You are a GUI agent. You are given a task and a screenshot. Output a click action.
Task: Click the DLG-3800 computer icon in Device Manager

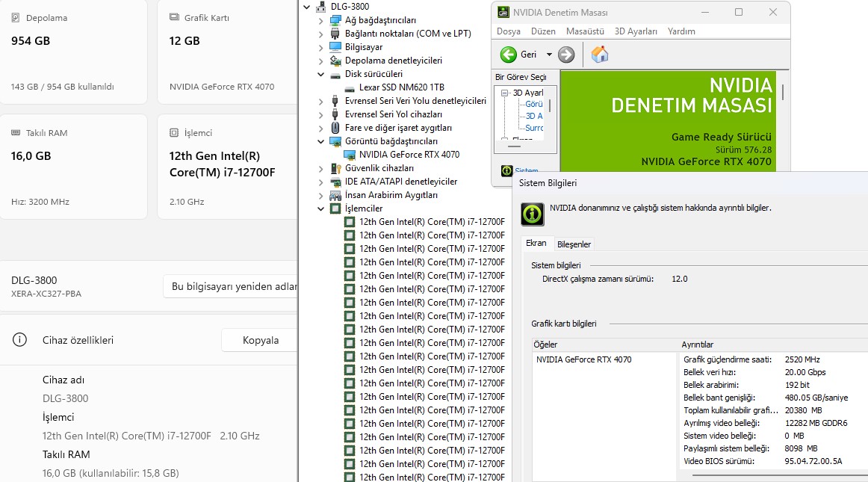tap(321, 7)
